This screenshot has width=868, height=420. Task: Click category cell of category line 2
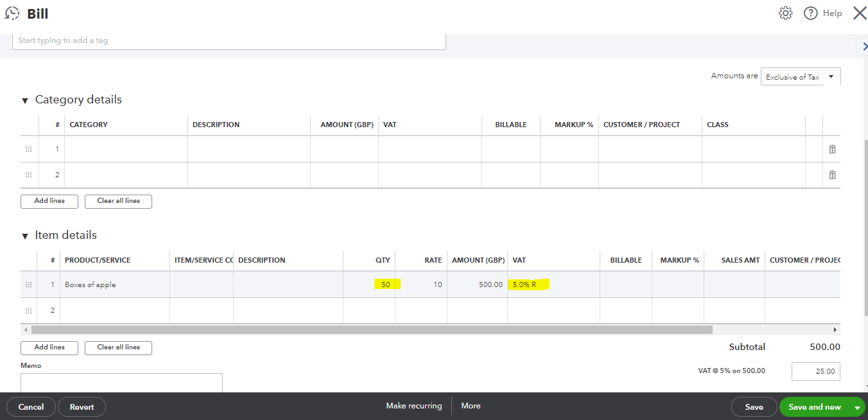[x=126, y=175]
